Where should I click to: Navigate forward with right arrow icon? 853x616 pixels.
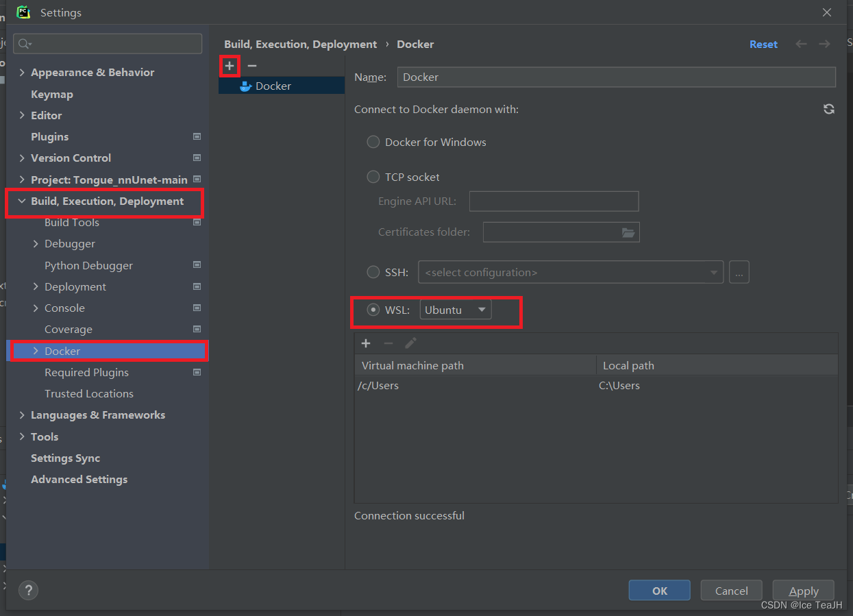tap(824, 44)
